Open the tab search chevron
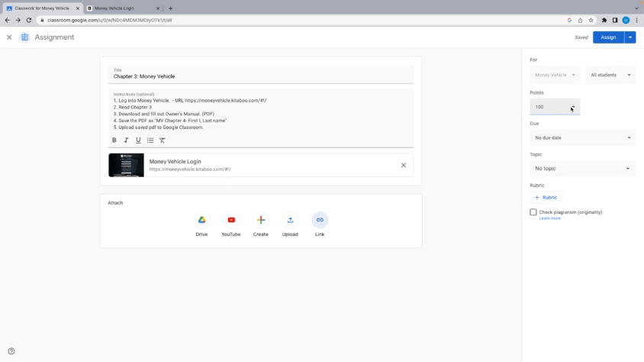The width and height of the screenshot is (644, 362). [636, 8]
